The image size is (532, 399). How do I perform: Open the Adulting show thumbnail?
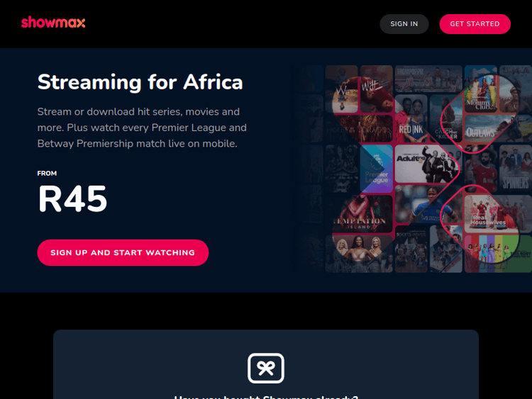[428, 164]
